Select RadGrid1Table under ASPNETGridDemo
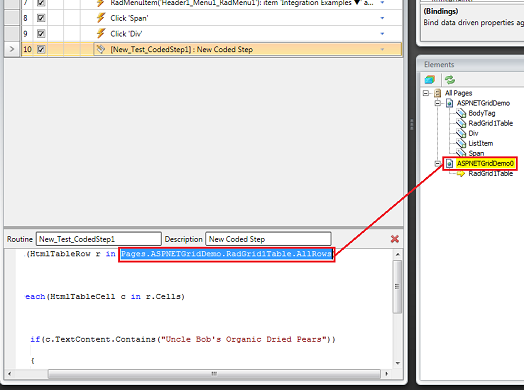This screenshot has height=390, width=524. [x=490, y=123]
